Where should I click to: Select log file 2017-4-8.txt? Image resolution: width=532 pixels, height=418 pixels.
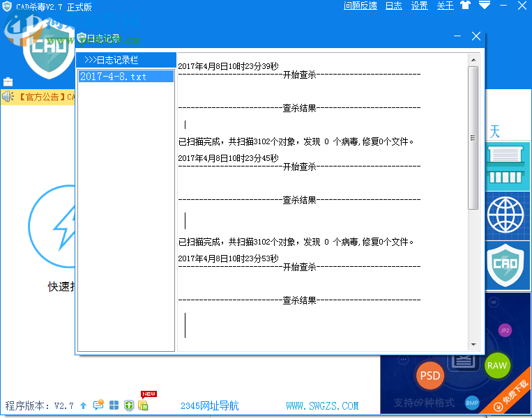(126, 76)
